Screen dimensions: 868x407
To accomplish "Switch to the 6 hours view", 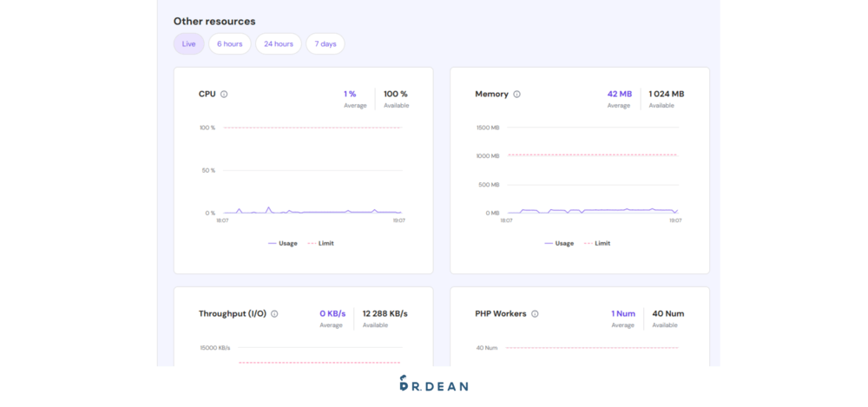I will pos(230,43).
